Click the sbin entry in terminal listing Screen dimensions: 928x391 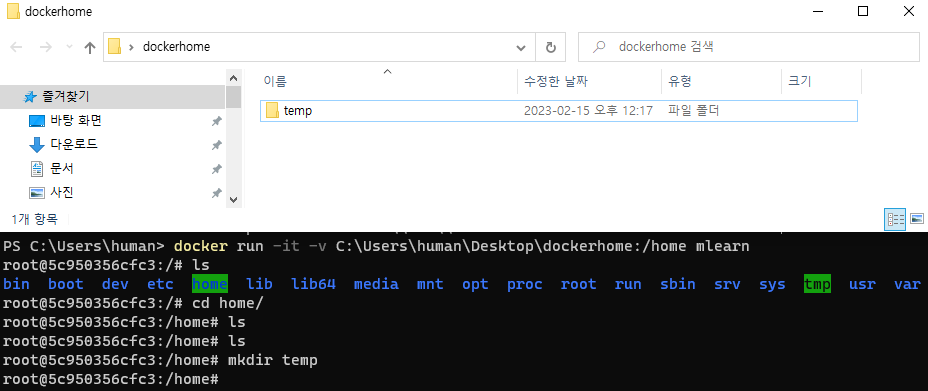click(678, 285)
